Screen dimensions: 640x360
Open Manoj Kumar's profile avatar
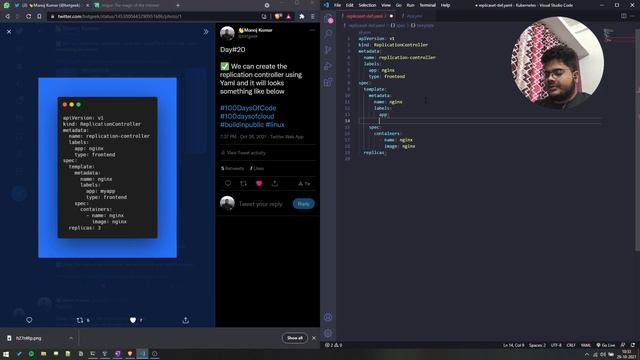pos(227,33)
